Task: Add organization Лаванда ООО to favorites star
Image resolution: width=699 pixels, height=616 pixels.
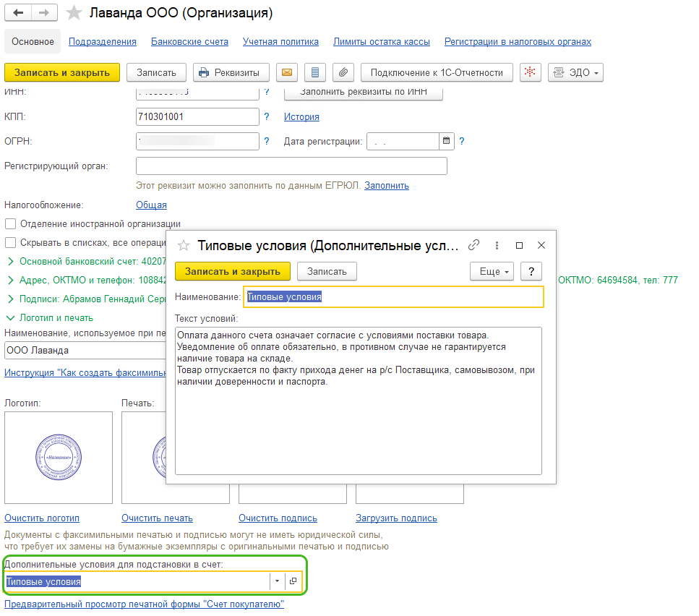Action: 74,12
